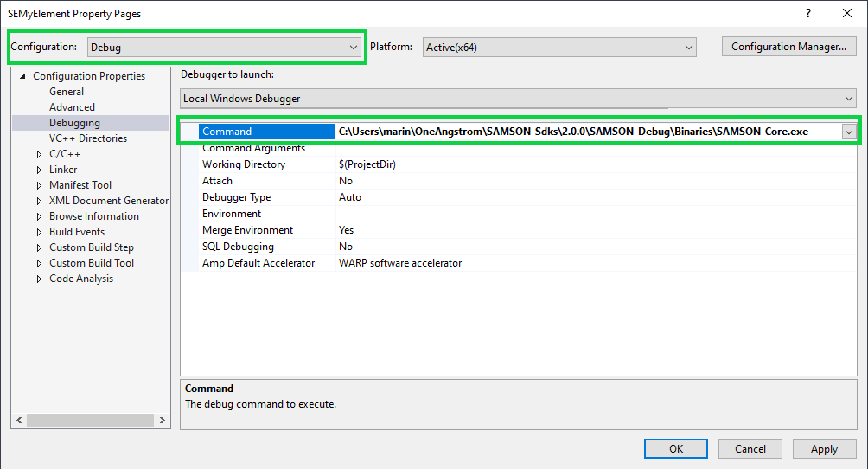Image resolution: width=868 pixels, height=469 pixels.
Task: Click the Configuration Manager button
Action: pos(788,47)
